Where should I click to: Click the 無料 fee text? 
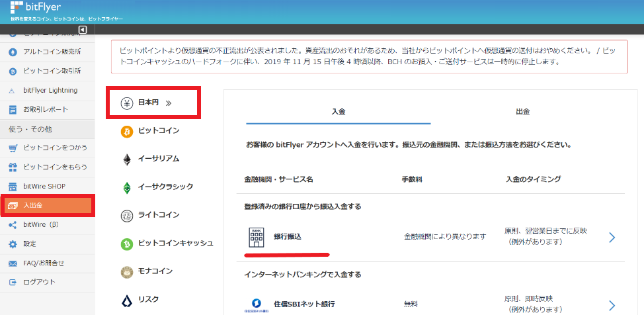(411, 304)
